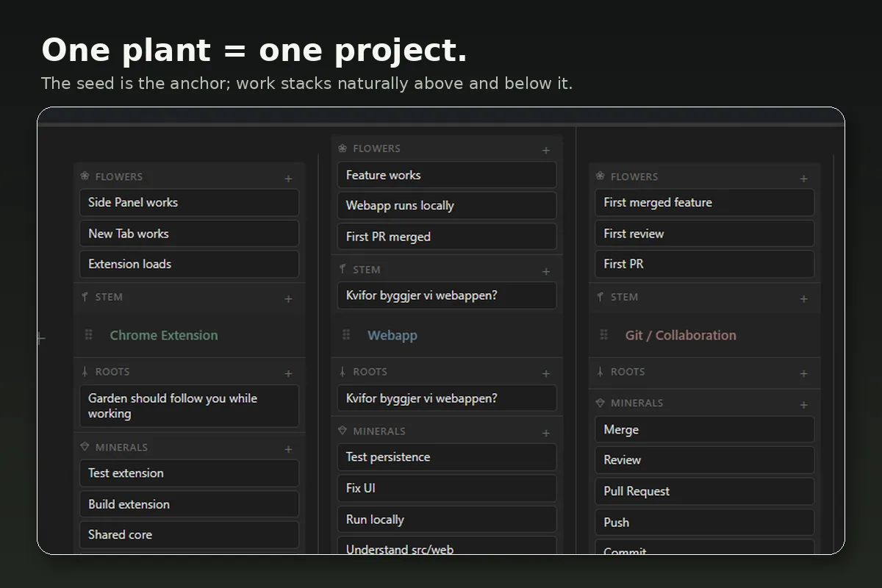Select the Webapp seed title
This screenshot has height=588, width=882.
[392, 335]
